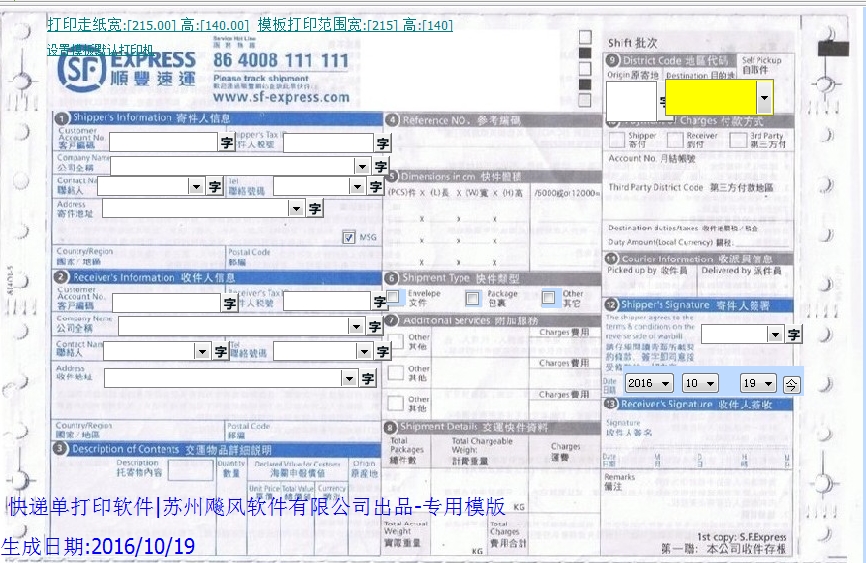Check the Other 其它 shipment type box
Screen dimensions: 866x563
click(548, 297)
